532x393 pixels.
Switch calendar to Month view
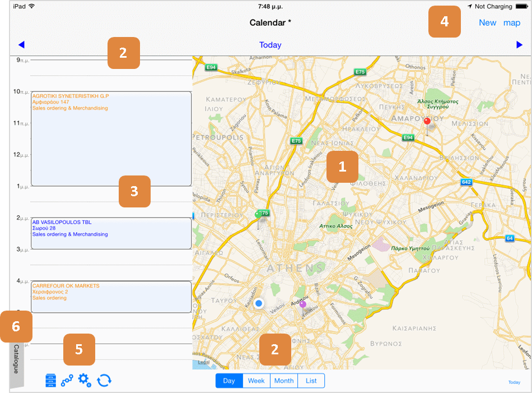(284, 381)
